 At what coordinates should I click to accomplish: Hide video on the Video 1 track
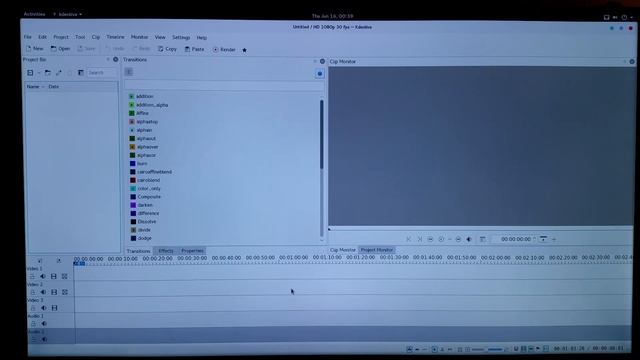pos(53,276)
